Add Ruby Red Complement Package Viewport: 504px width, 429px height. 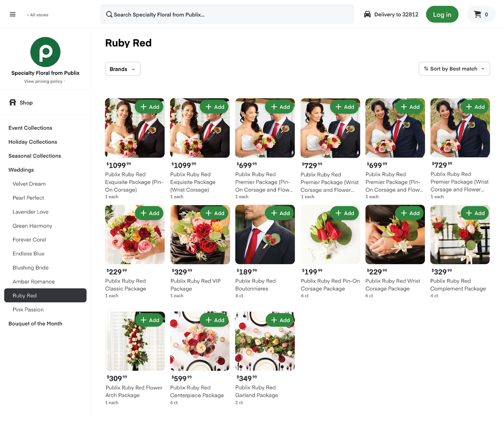point(475,213)
